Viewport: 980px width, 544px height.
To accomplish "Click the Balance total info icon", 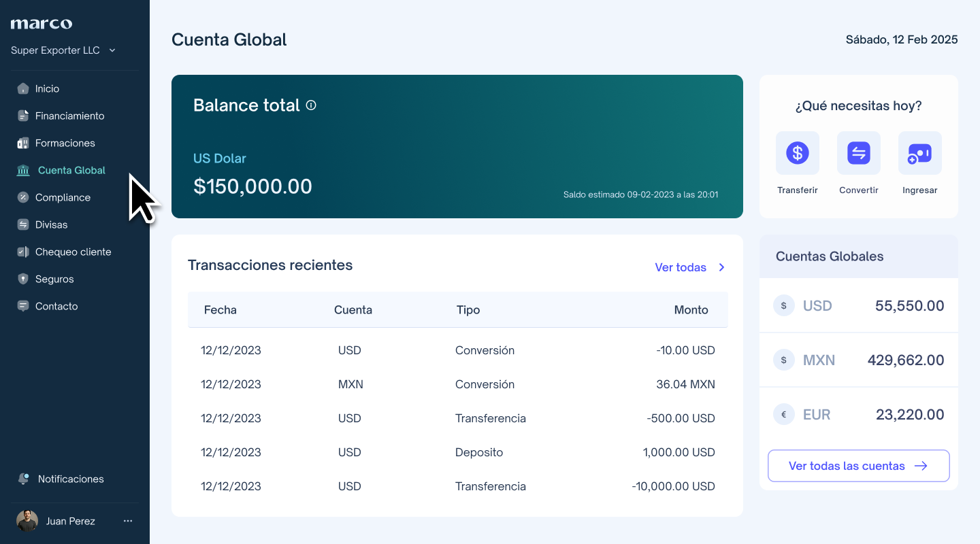I will pos(311,105).
